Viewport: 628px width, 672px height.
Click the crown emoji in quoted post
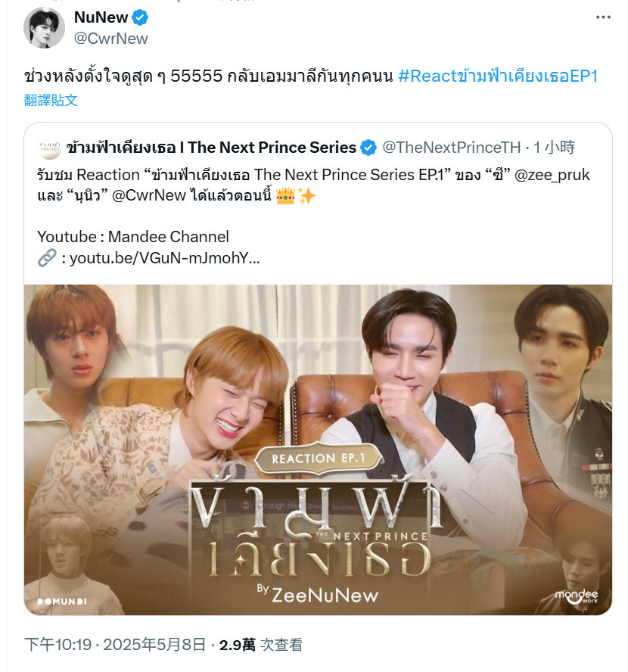tap(286, 196)
